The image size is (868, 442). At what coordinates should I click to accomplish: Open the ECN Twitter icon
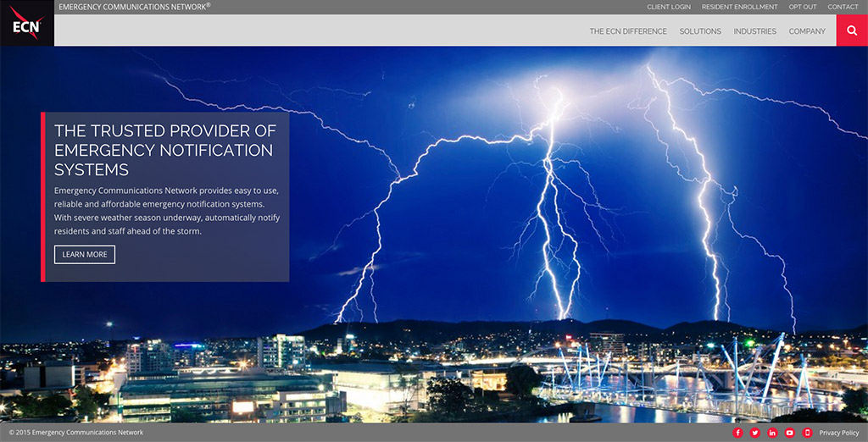coord(755,433)
